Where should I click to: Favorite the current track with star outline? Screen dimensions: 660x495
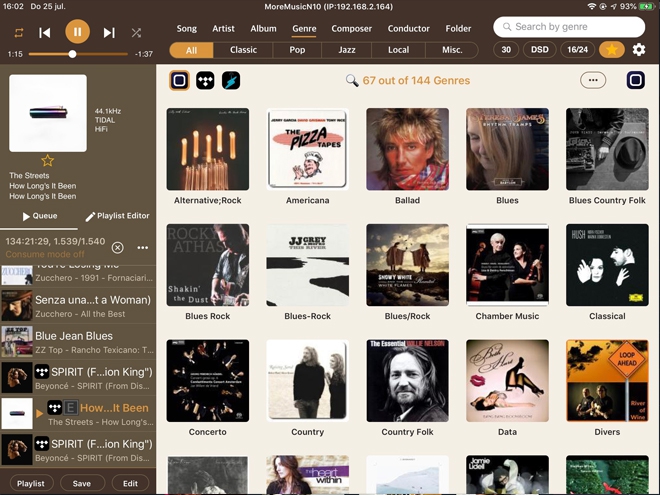coord(48,160)
